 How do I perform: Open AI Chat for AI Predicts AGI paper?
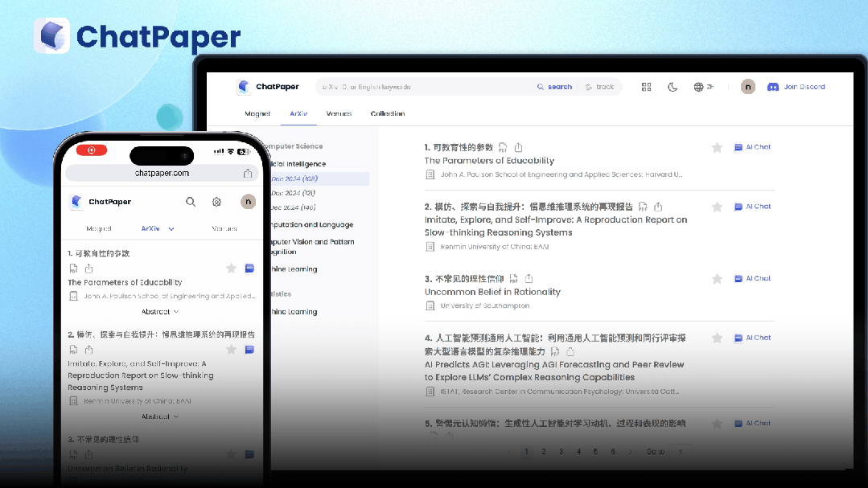(x=752, y=338)
